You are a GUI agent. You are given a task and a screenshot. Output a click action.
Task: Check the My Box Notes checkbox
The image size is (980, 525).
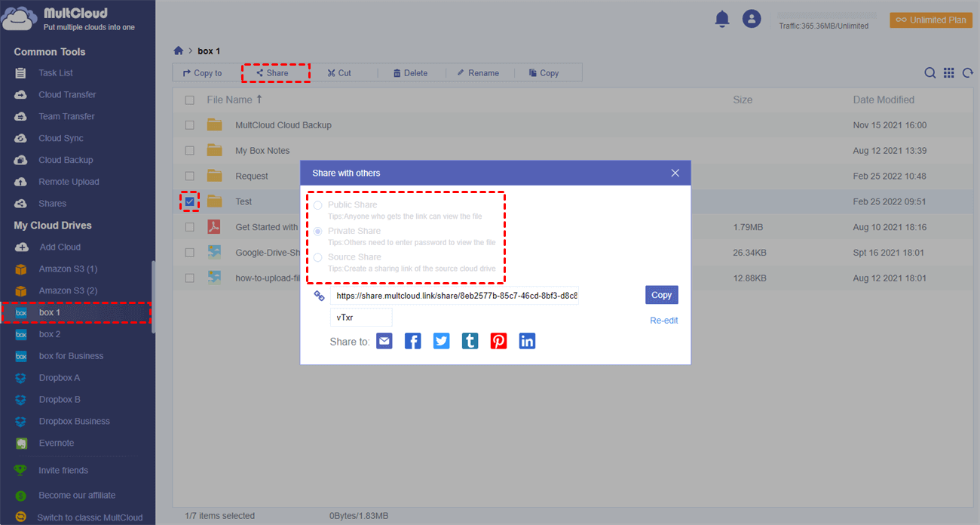click(190, 151)
